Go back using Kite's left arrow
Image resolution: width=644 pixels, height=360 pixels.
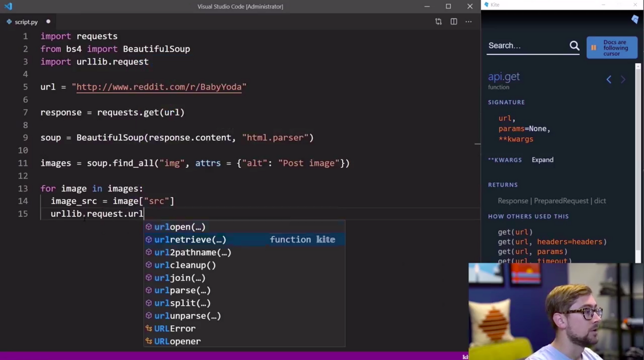tap(609, 80)
